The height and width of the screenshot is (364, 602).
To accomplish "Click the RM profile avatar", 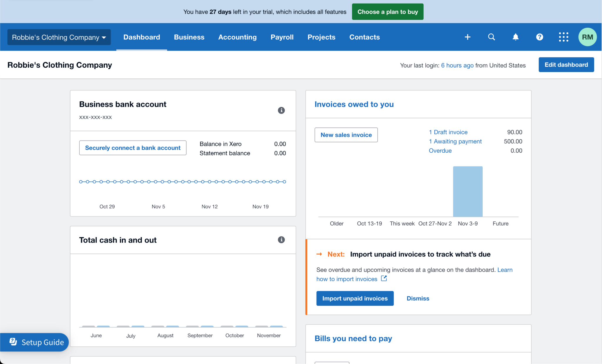I will pyautogui.click(x=587, y=37).
